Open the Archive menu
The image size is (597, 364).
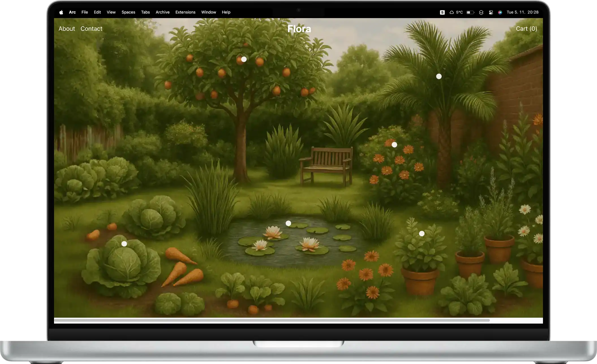coord(162,12)
